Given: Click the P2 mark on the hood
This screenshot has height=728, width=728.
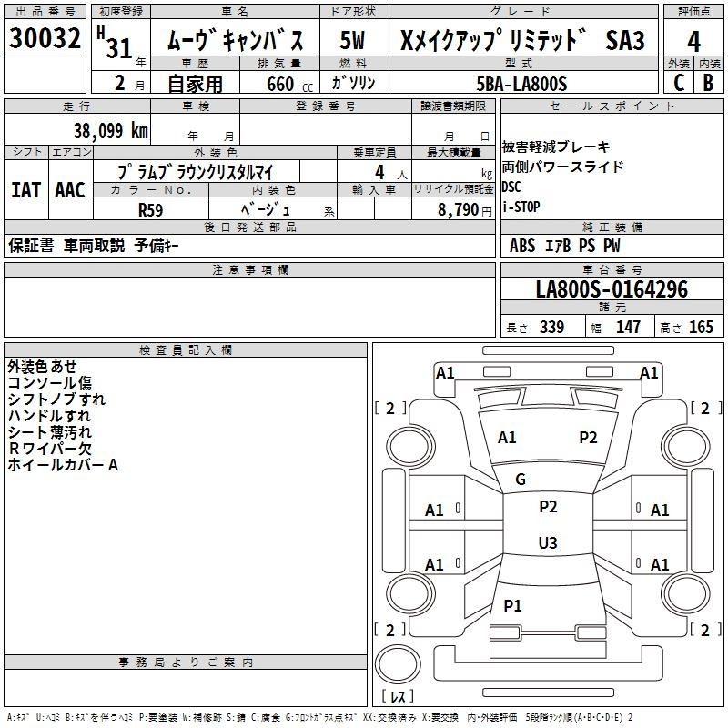Looking at the screenshot, I should tap(589, 438).
